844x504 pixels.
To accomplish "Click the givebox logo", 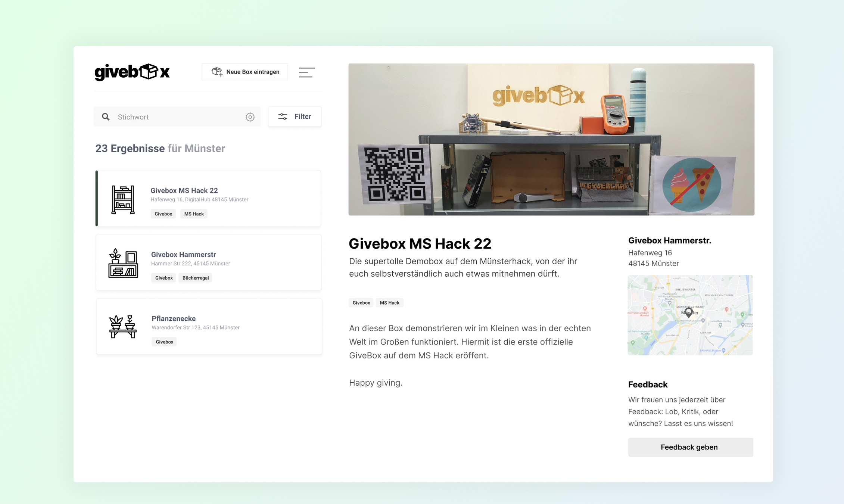I will (x=132, y=72).
